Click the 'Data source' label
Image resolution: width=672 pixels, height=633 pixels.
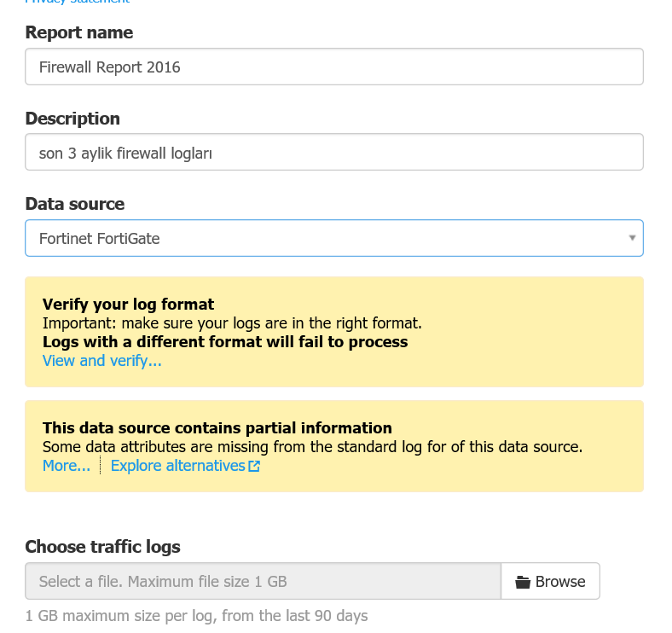[74, 204]
